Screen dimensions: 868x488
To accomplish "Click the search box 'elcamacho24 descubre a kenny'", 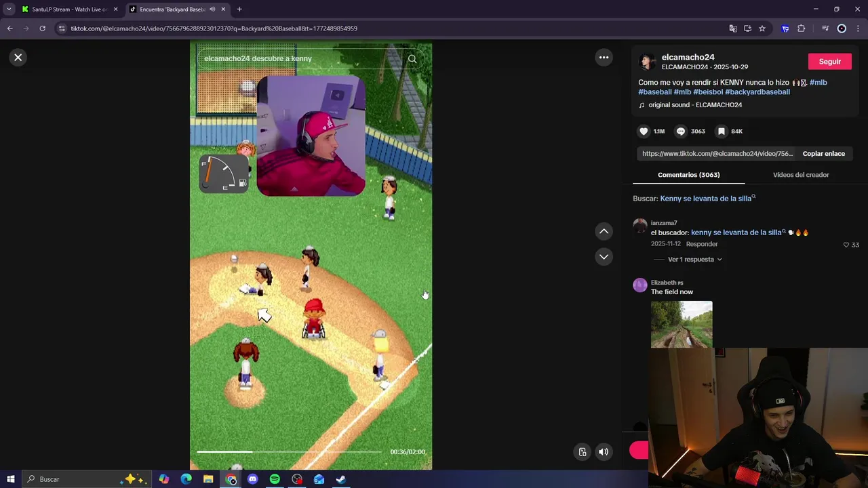I will pyautogui.click(x=311, y=59).
